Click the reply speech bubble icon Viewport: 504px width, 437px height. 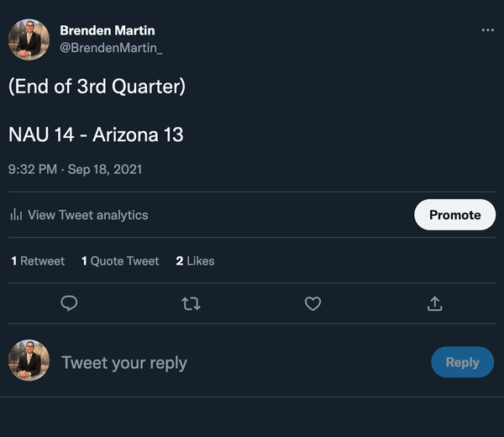[70, 303]
